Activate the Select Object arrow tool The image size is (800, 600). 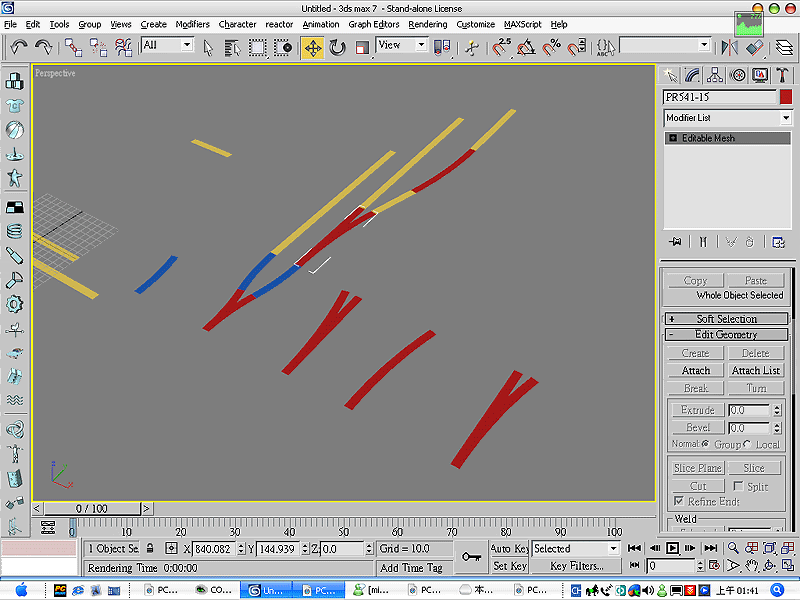click(x=208, y=48)
